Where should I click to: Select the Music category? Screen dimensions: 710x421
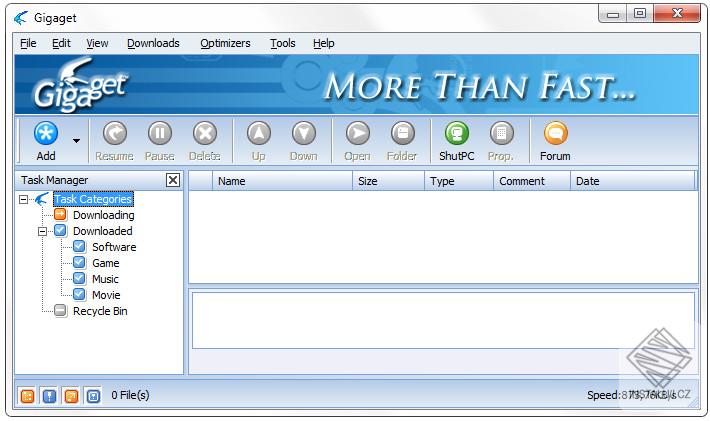tap(105, 279)
